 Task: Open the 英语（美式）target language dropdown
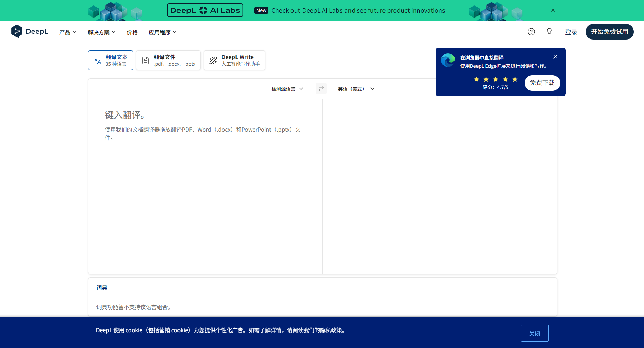(x=356, y=89)
